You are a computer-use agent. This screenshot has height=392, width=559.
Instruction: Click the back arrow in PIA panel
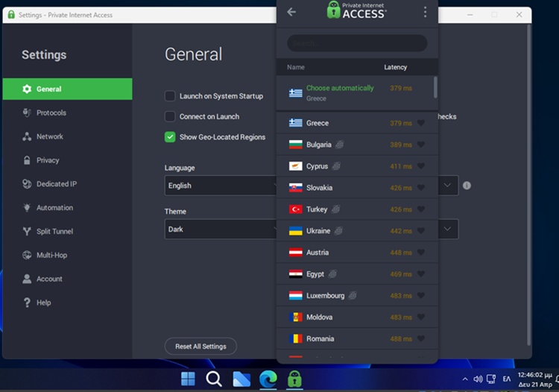tap(291, 12)
